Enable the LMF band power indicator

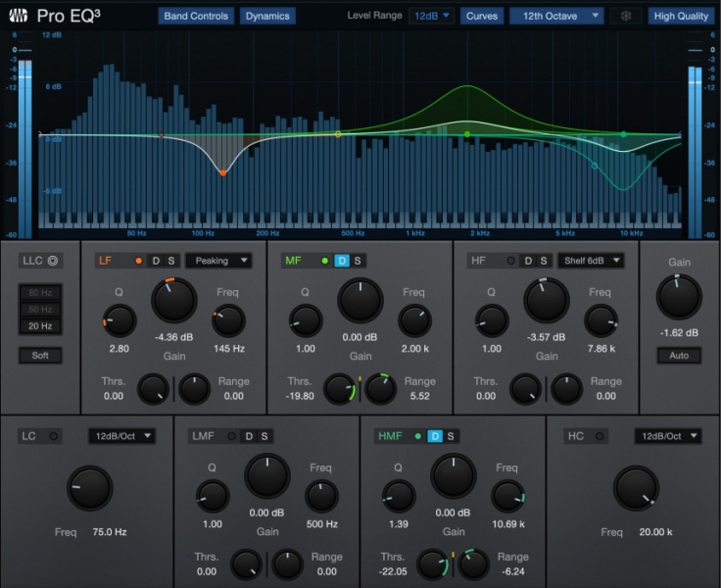point(232,436)
